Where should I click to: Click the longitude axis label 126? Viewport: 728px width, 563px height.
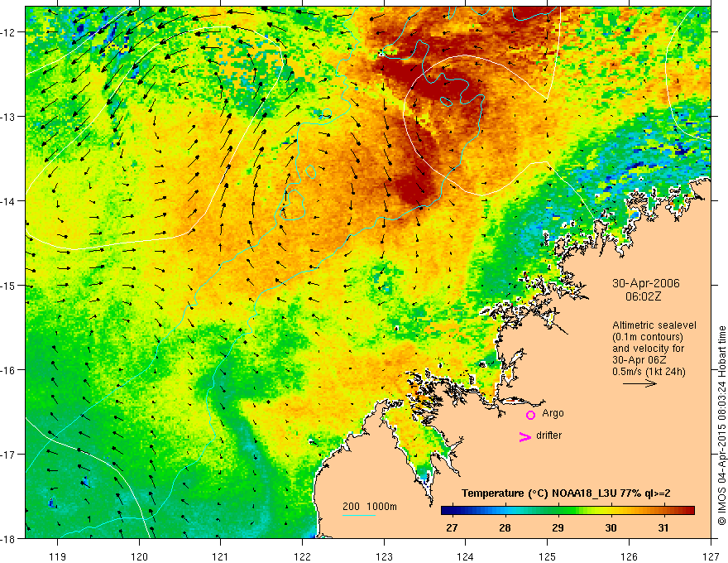pyautogui.click(x=629, y=556)
